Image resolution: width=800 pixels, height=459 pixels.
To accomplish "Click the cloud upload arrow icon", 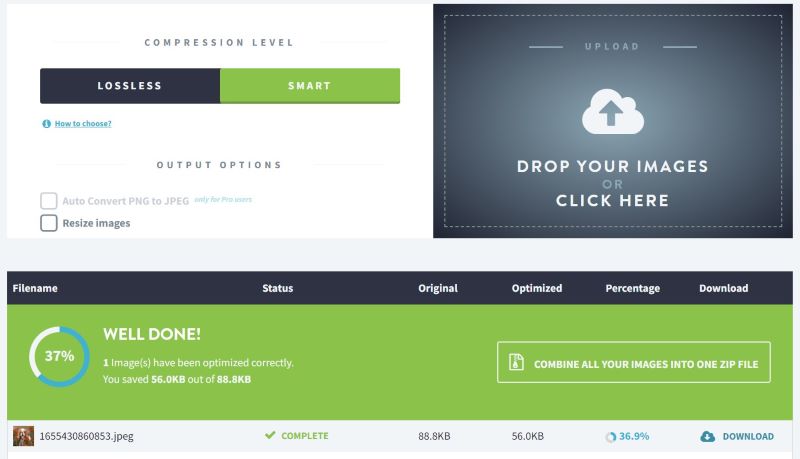I will [612, 112].
